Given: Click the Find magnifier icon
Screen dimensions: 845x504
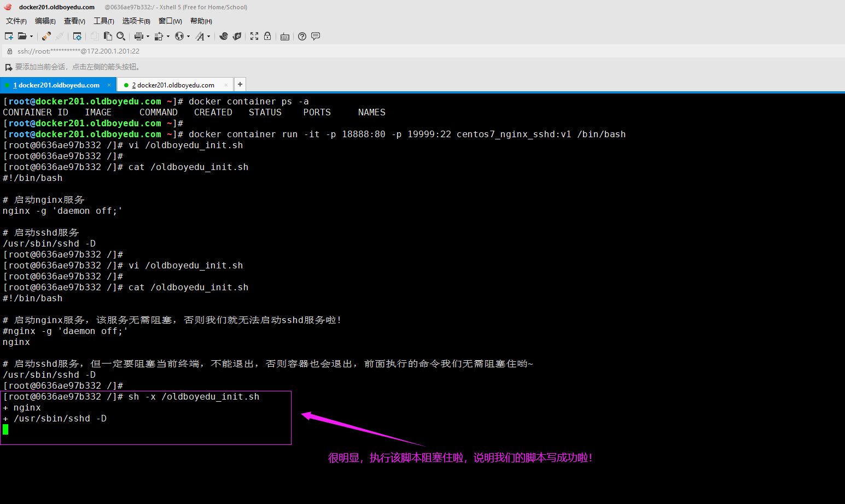Looking at the screenshot, I should 121,36.
